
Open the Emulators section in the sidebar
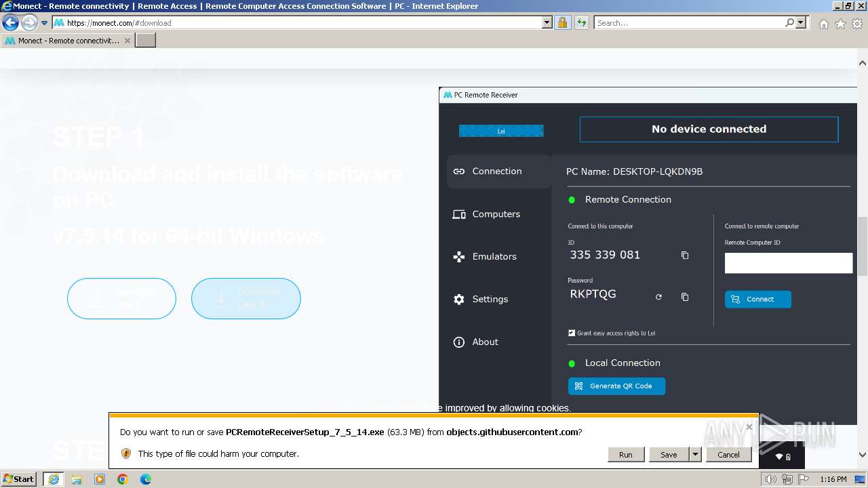coord(498,257)
